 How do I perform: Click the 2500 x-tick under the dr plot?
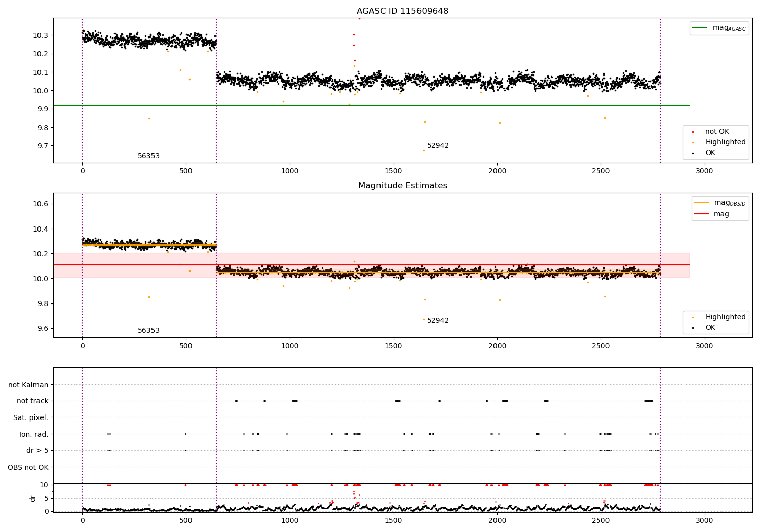600,520
